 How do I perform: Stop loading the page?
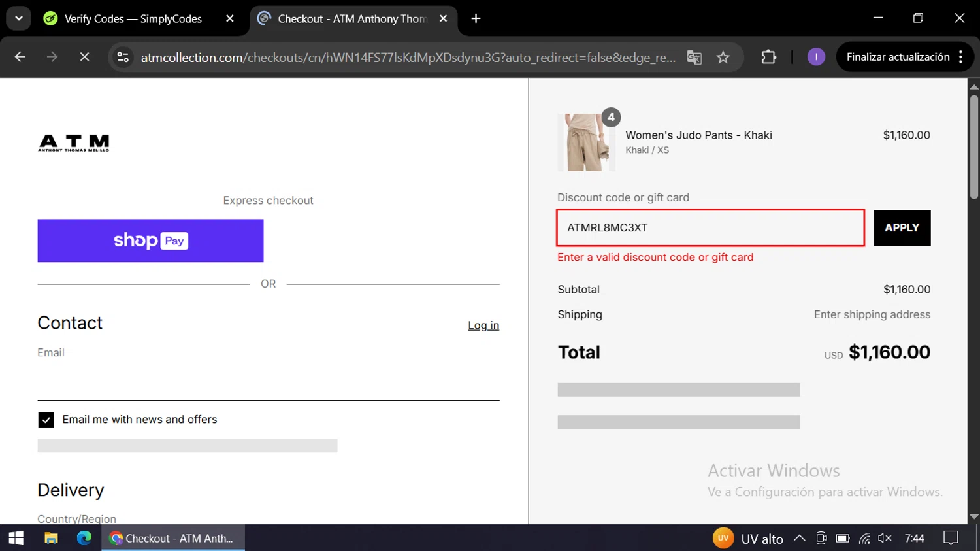(84, 57)
